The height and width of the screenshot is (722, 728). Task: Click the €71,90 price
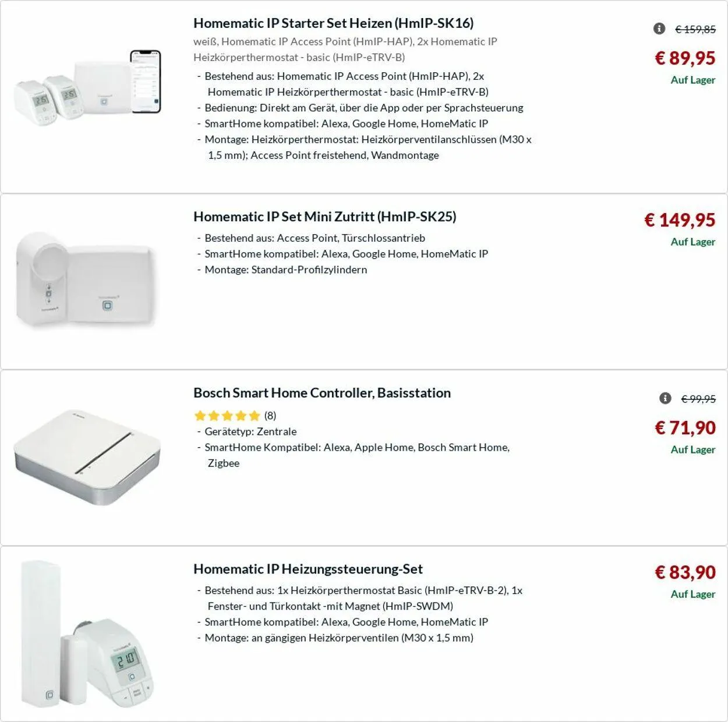pos(685,428)
